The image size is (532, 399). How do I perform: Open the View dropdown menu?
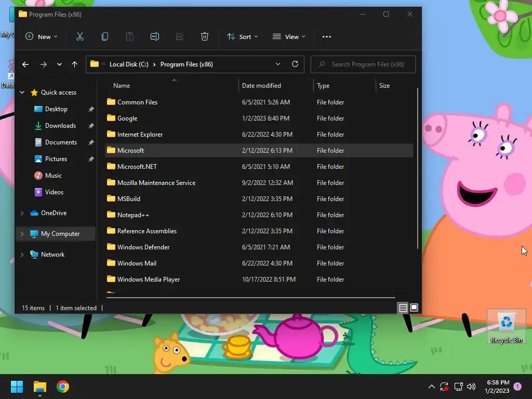pos(289,37)
